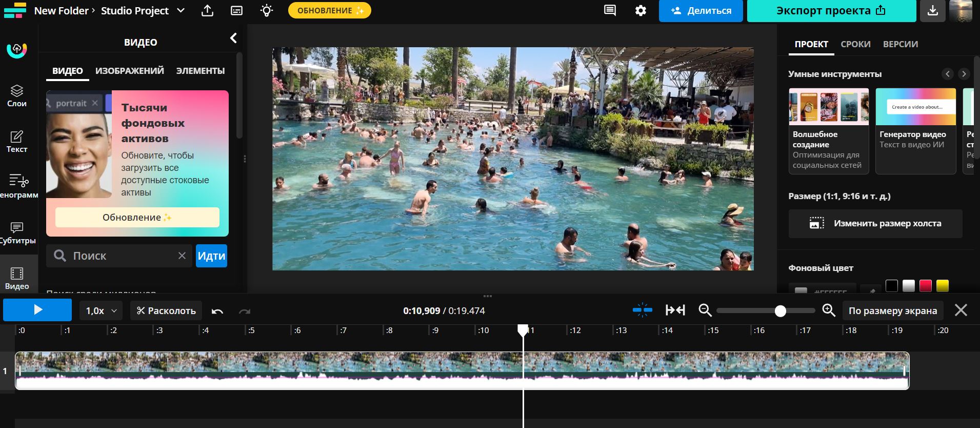The height and width of the screenshot is (428, 980).
Task: Click the video preview canvas
Action: 513,159
